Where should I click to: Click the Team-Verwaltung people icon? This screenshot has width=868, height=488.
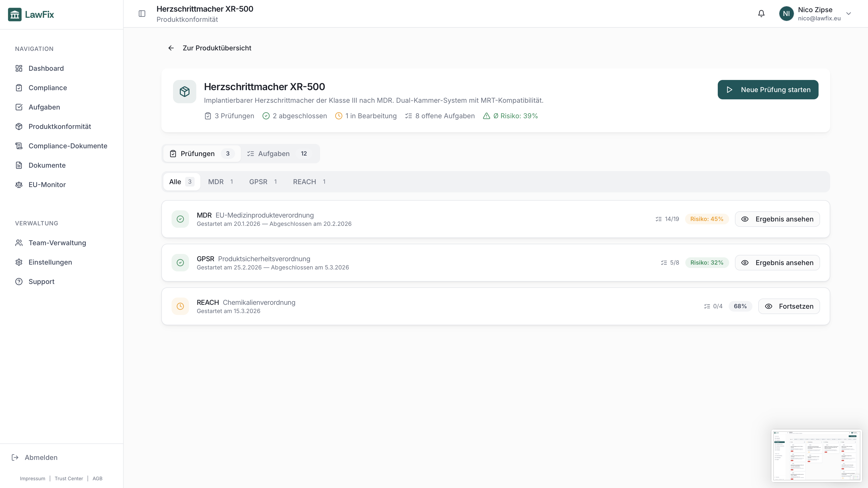19,243
